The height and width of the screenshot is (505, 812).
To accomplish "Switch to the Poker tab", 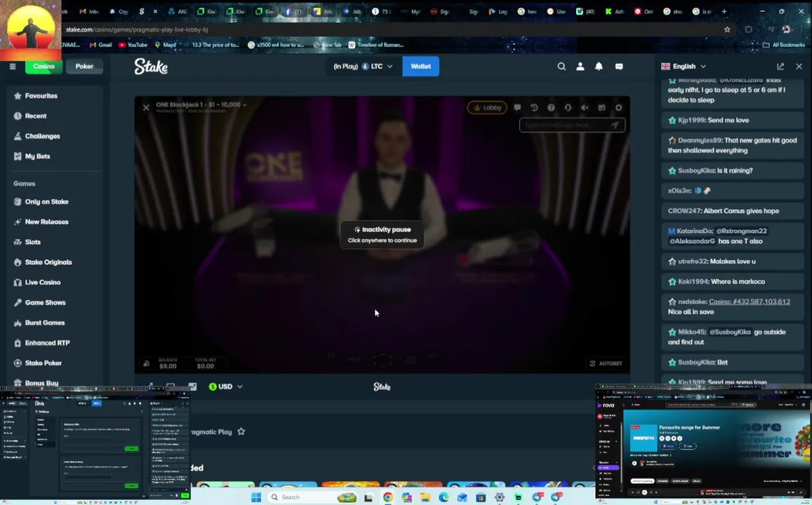I will (x=84, y=66).
